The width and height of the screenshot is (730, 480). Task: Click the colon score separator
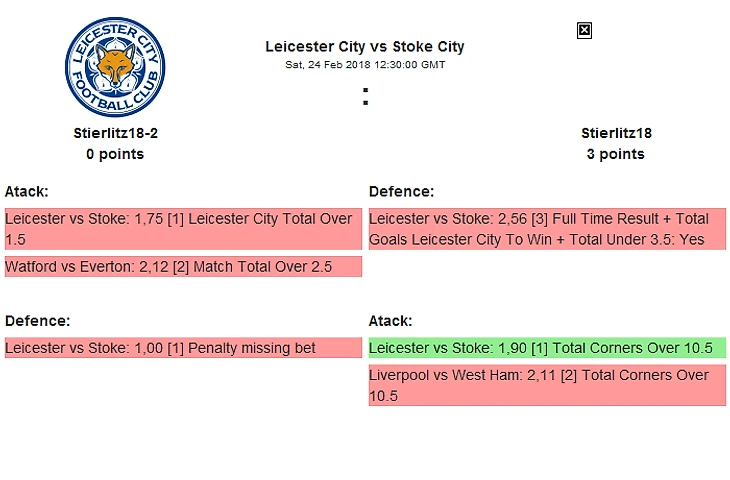pos(365,97)
